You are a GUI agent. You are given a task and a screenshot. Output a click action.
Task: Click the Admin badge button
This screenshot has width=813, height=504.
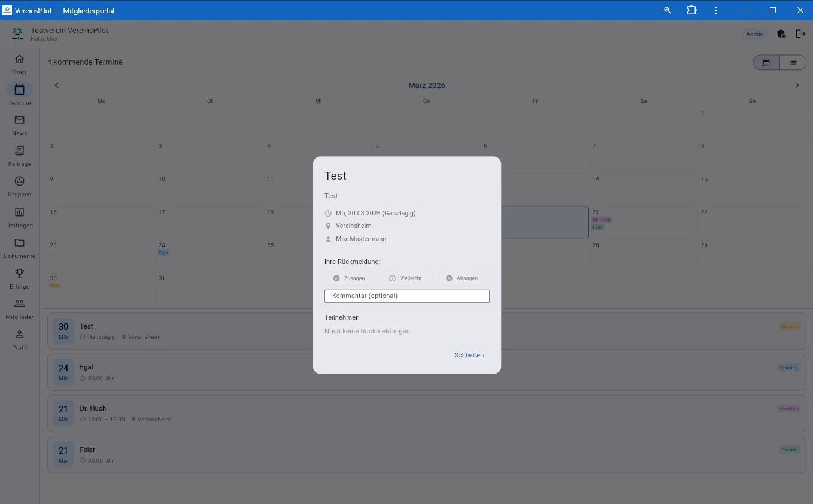754,34
